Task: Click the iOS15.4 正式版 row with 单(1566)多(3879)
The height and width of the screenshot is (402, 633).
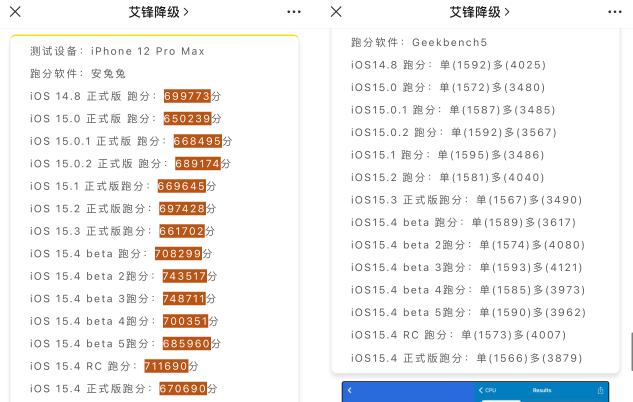Action: [467, 358]
